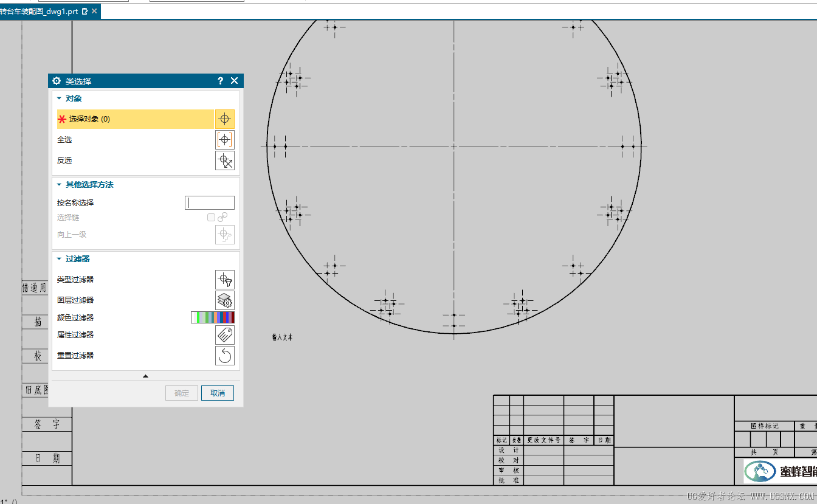Click the Reset Filter (重置过滤器) icon

tap(224, 356)
